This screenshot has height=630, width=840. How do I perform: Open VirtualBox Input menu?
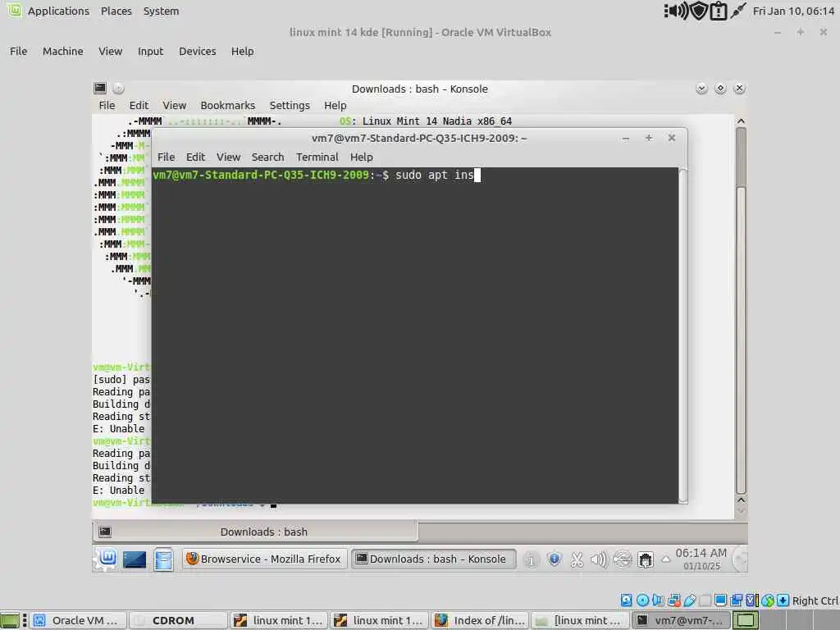click(151, 52)
